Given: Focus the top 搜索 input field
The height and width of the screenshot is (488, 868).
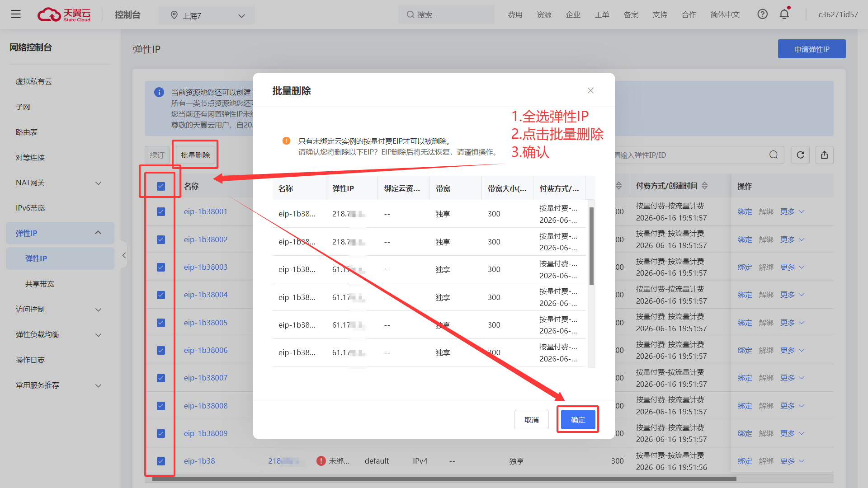Looking at the screenshot, I should coord(447,14).
